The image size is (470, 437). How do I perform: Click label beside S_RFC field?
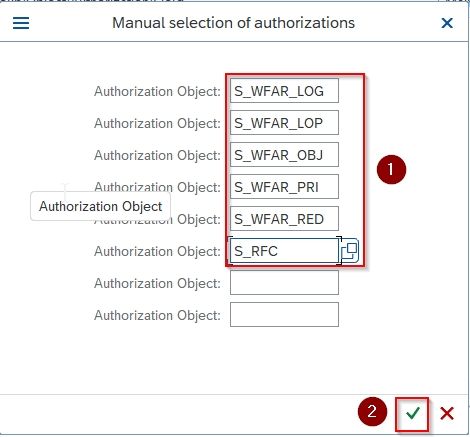157,251
